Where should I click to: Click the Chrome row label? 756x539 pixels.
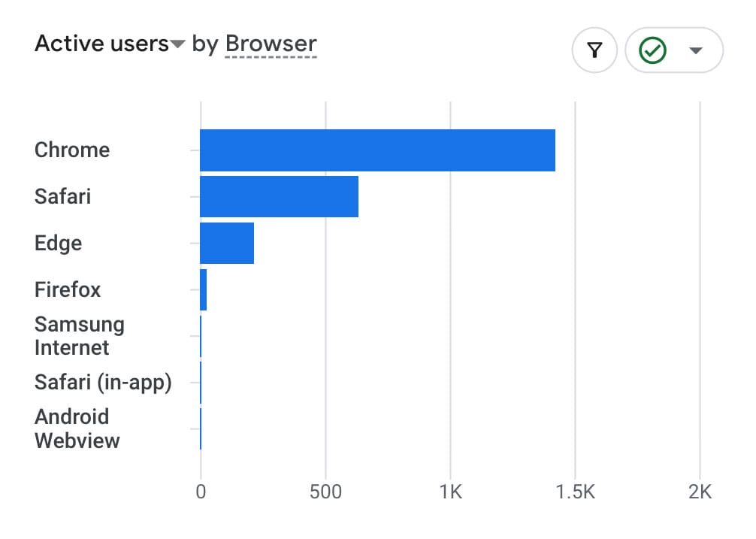[x=72, y=150]
